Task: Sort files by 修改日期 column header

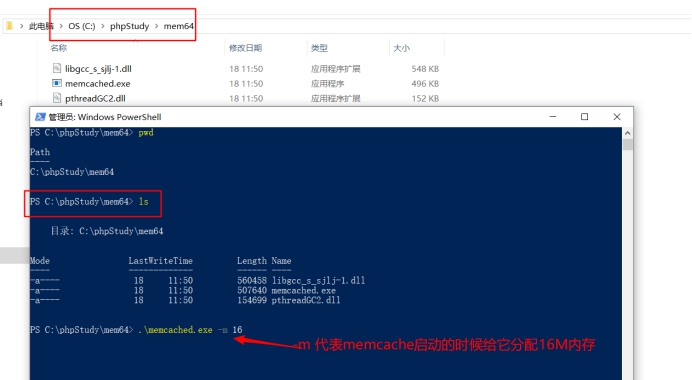Action: pos(245,48)
